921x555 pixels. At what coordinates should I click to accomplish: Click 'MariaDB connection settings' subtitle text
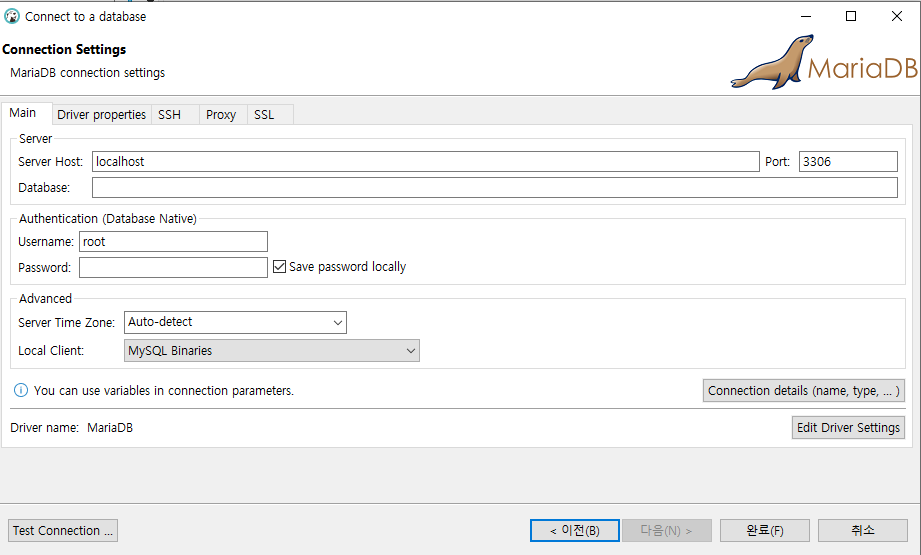[x=88, y=73]
